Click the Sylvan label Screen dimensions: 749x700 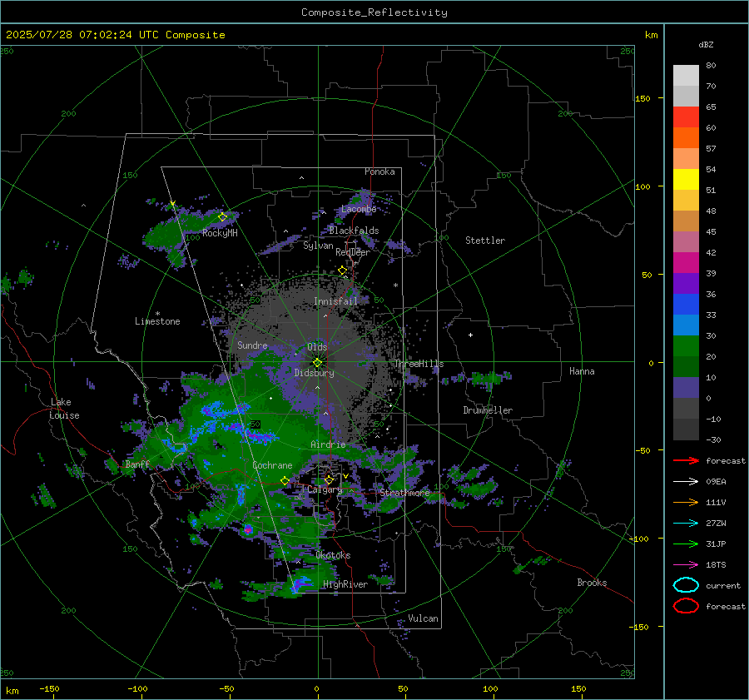click(x=318, y=246)
